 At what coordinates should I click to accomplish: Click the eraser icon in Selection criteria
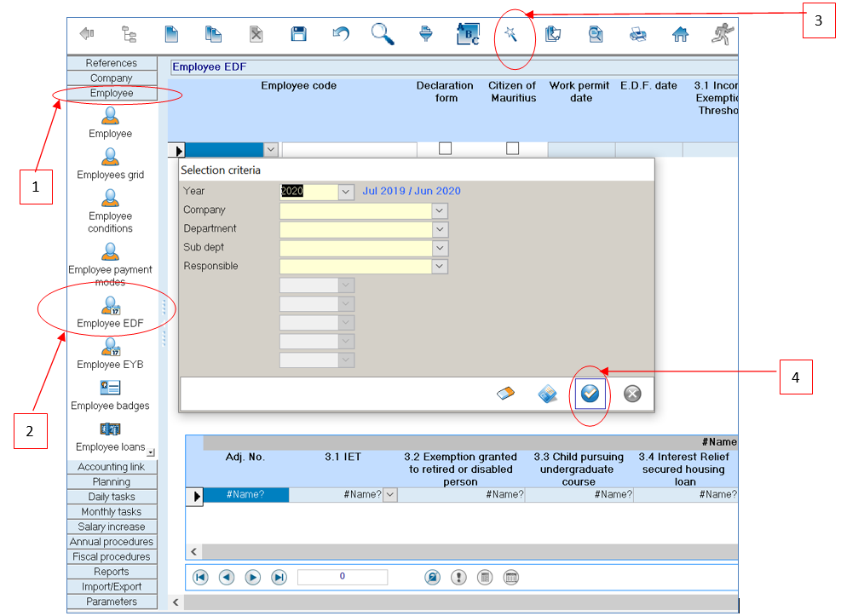505,394
